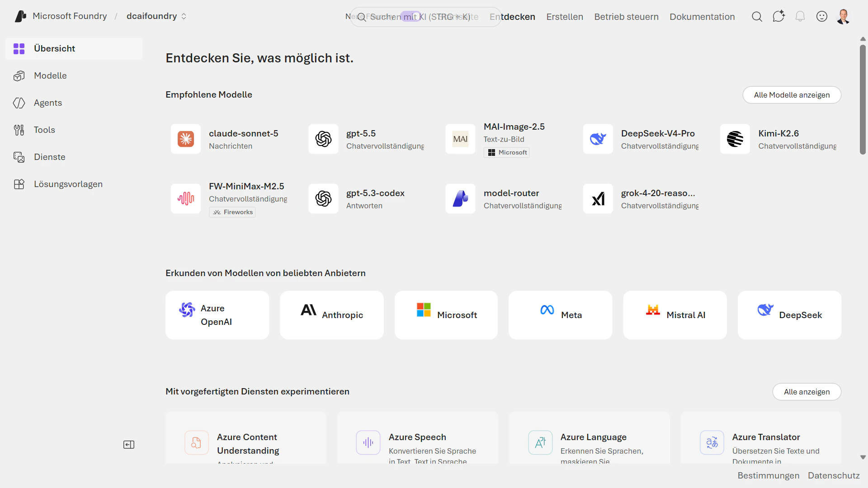
Task: Click the Kimi-K2.6 model icon
Action: [735, 139]
